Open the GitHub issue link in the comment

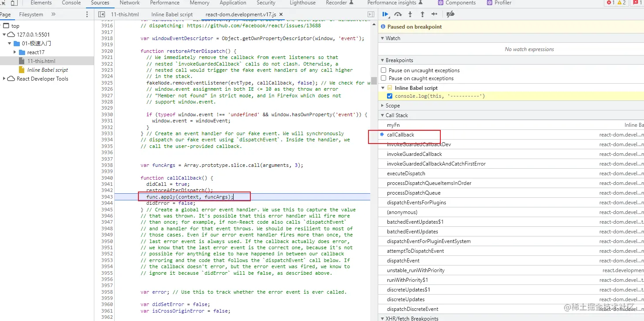click(x=253, y=26)
